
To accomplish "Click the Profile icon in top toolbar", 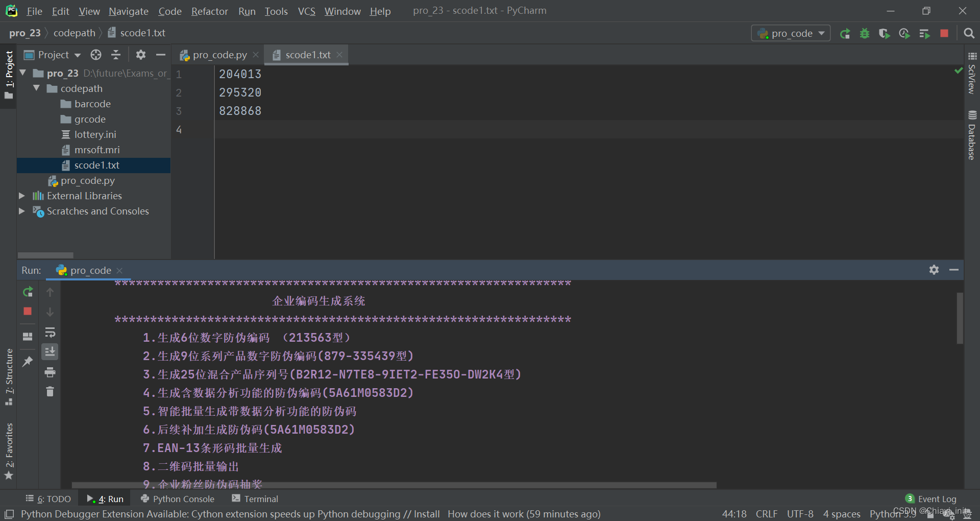I will pyautogui.click(x=904, y=34).
